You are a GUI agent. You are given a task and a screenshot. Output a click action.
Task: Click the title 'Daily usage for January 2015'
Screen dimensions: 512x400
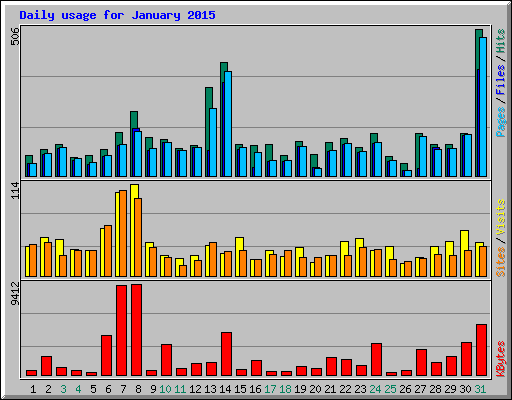[x=117, y=15]
